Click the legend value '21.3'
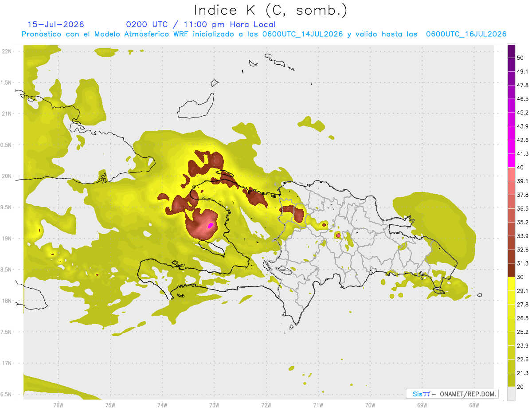The height and width of the screenshot is (411, 532). pyautogui.click(x=523, y=373)
